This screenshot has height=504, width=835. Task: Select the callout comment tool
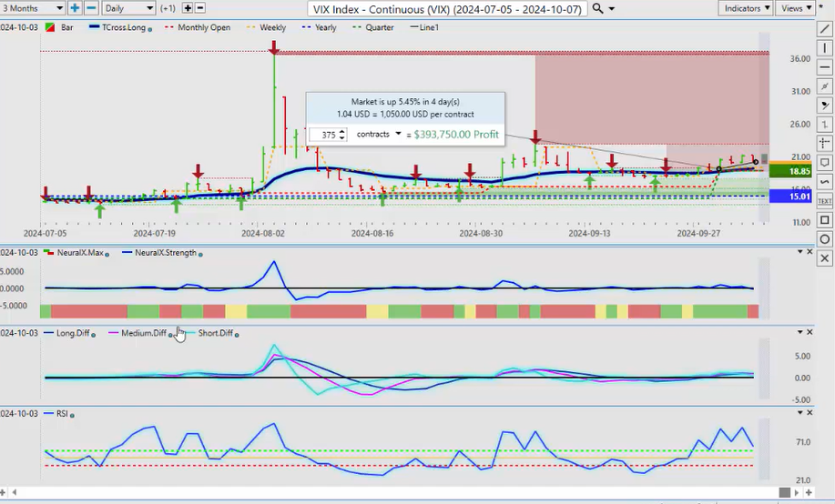coord(824,162)
